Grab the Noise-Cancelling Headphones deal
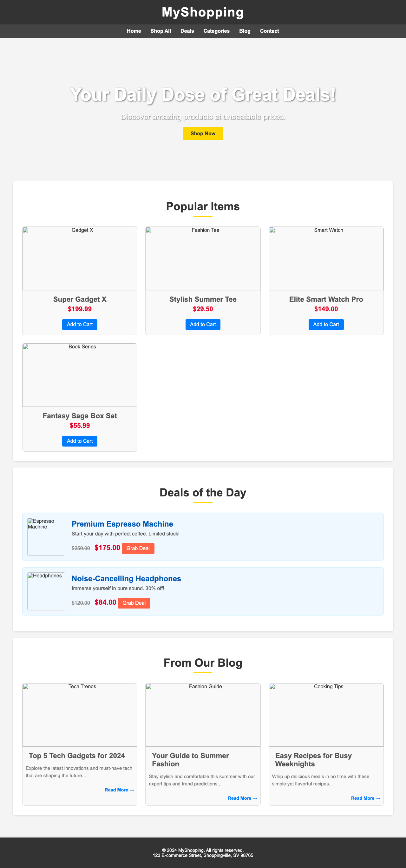The image size is (406, 868). tap(134, 603)
